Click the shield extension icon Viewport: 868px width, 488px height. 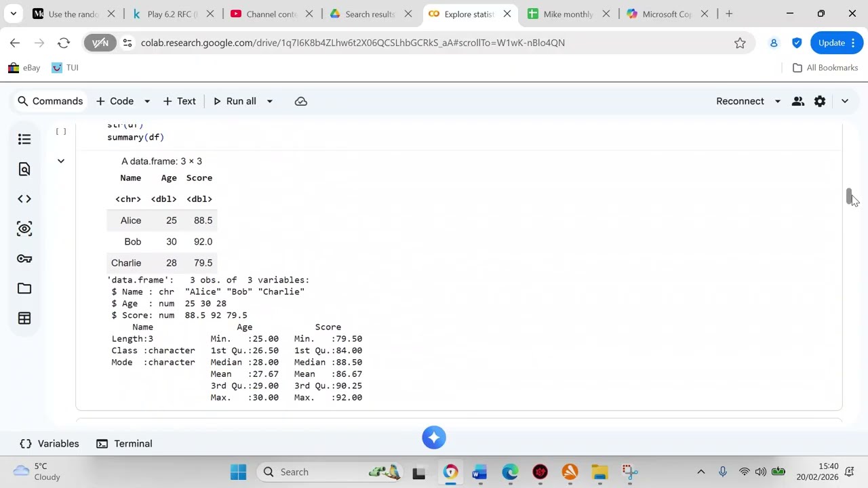tap(797, 43)
